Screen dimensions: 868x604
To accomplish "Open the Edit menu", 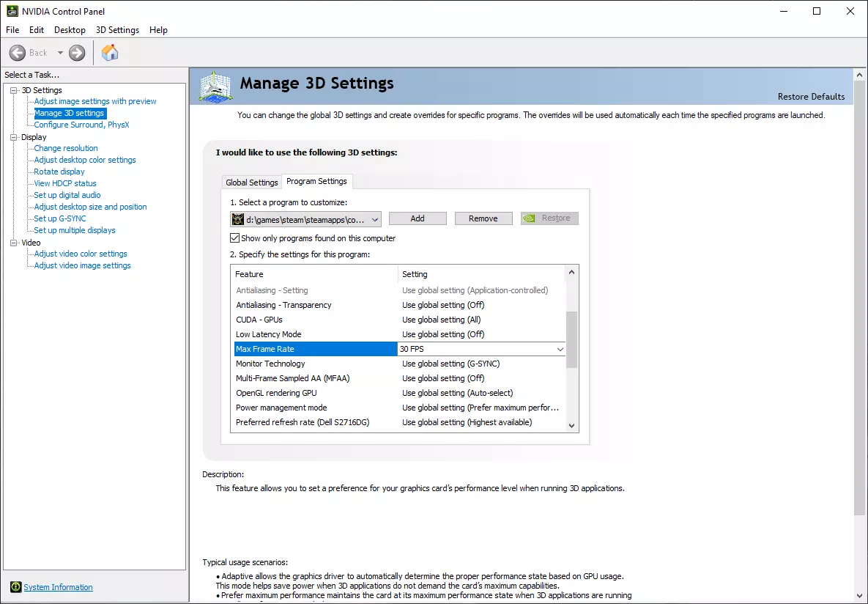I will pos(37,30).
